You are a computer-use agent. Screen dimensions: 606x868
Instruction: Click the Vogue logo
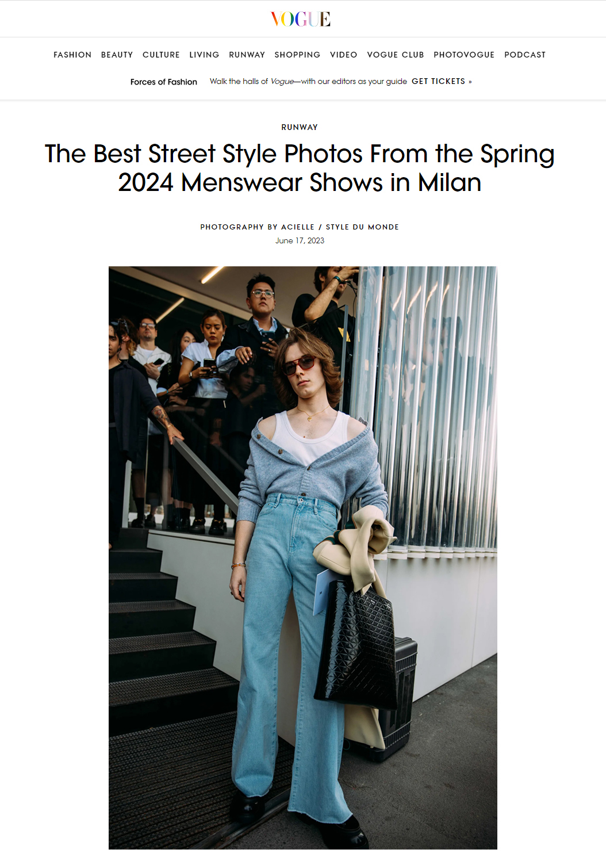click(x=300, y=19)
